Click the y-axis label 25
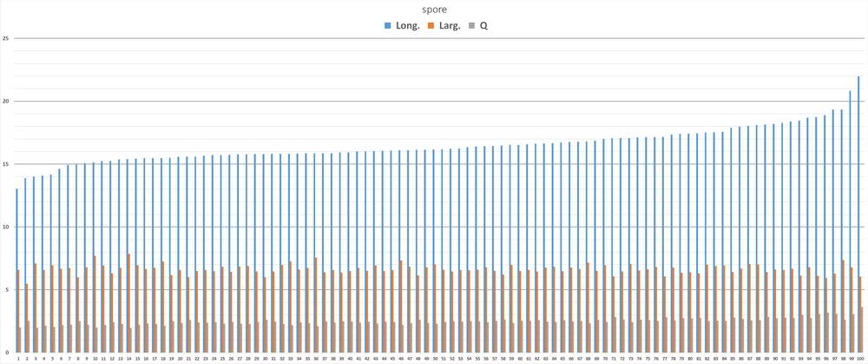 click(x=6, y=39)
